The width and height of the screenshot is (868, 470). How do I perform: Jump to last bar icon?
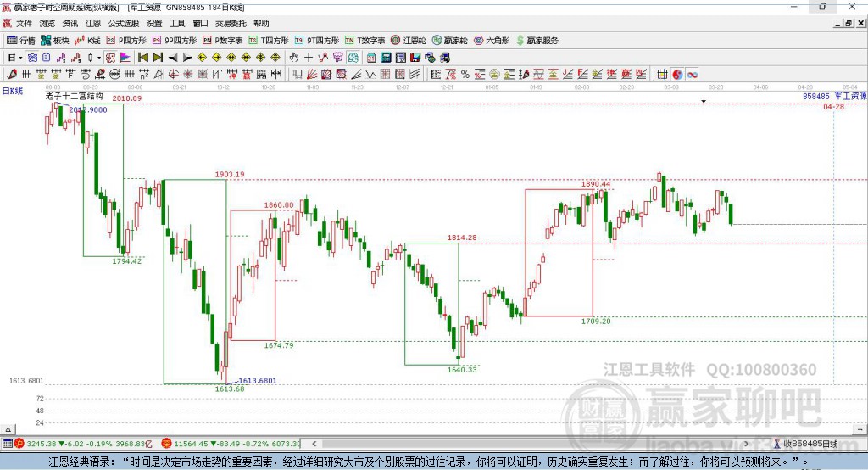tap(158, 57)
